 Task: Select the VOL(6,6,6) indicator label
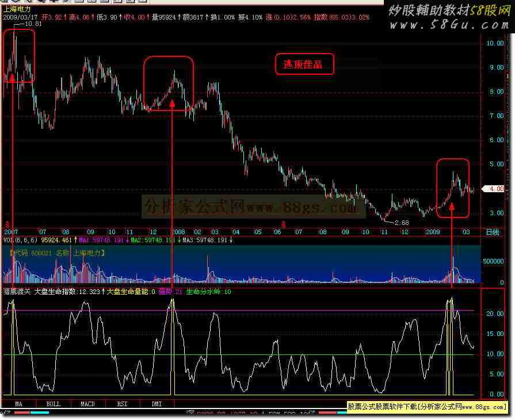(x=20, y=240)
